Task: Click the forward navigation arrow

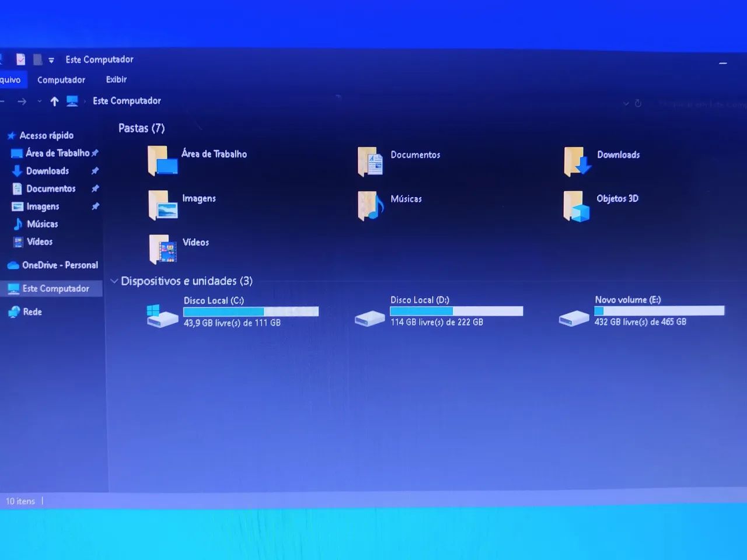Action: (x=22, y=101)
